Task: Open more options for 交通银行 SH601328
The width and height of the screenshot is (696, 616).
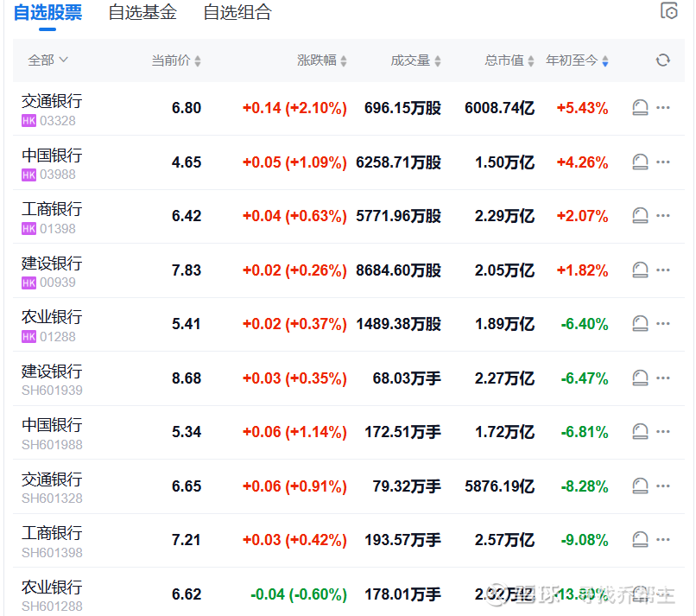Action: pyautogui.click(x=662, y=486)
